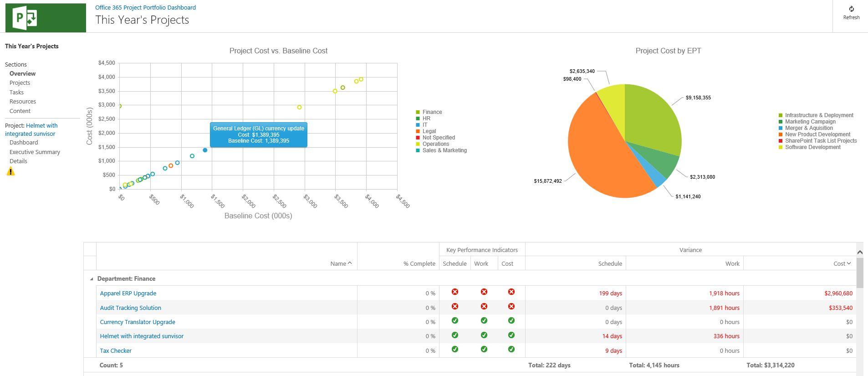Screen dimensions: 868x376
Task: Click Tax Checker green Cost check
Action: pos(511,349)
